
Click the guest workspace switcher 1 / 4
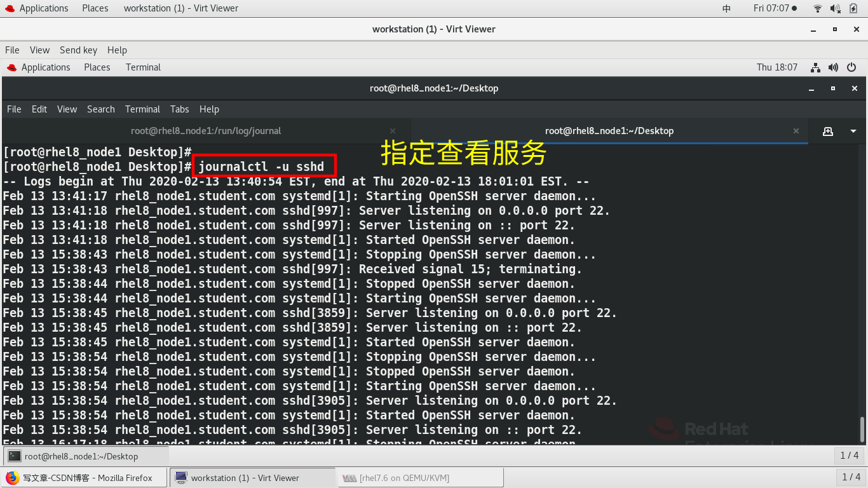tap(850, 456)
